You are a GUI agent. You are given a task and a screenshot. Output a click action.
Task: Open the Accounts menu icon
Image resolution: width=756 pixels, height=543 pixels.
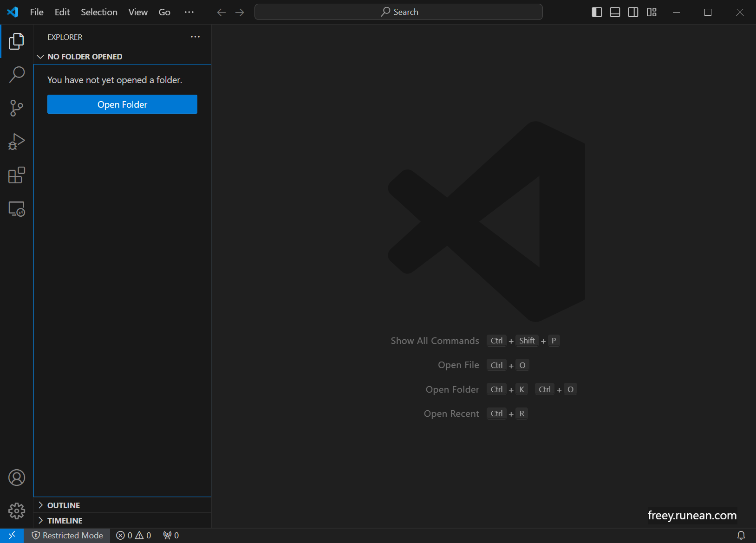point(17,478)
